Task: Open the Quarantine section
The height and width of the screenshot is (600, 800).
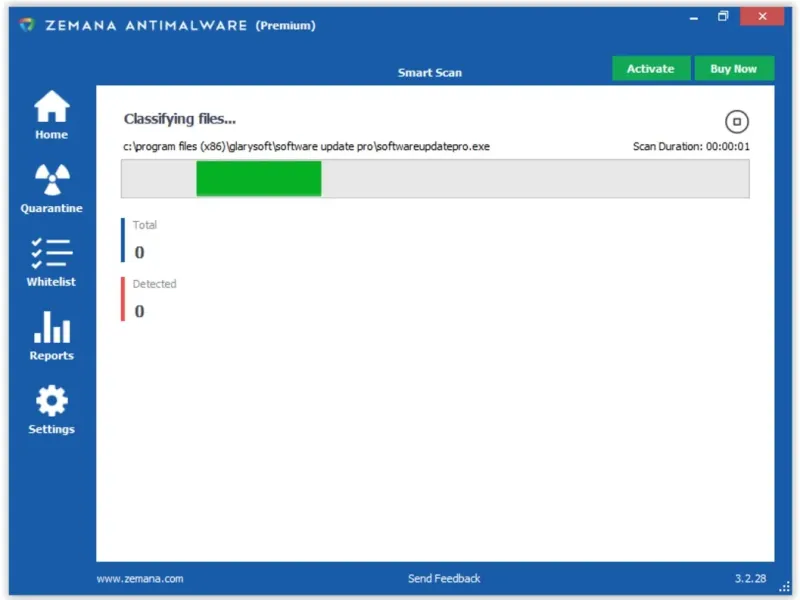Action: click(x=52, y=189)
